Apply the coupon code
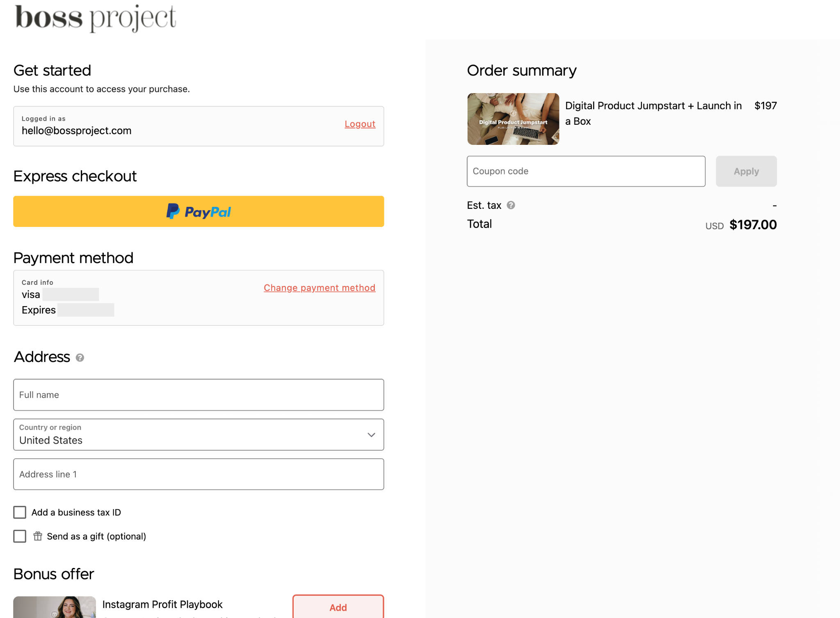The height and width of the screenshot is (618, 840). point(746,171)
